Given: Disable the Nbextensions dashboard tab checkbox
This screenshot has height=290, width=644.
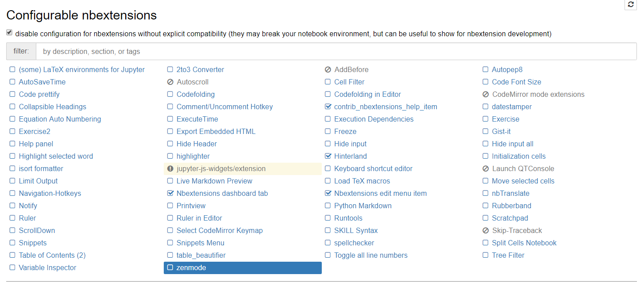Looking at the screenshot, I should [170, 194].
